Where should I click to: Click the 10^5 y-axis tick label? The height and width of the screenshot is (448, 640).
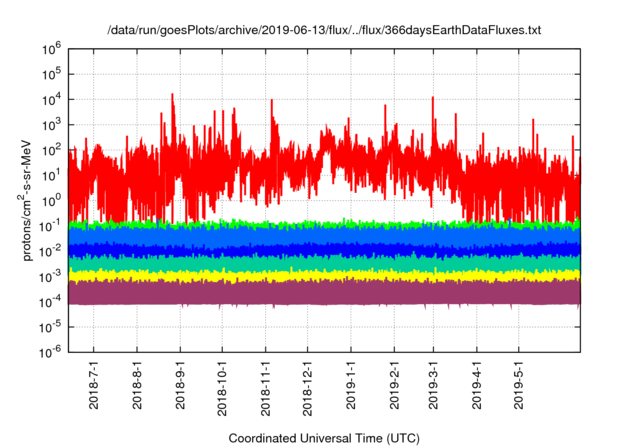point(51,75)
